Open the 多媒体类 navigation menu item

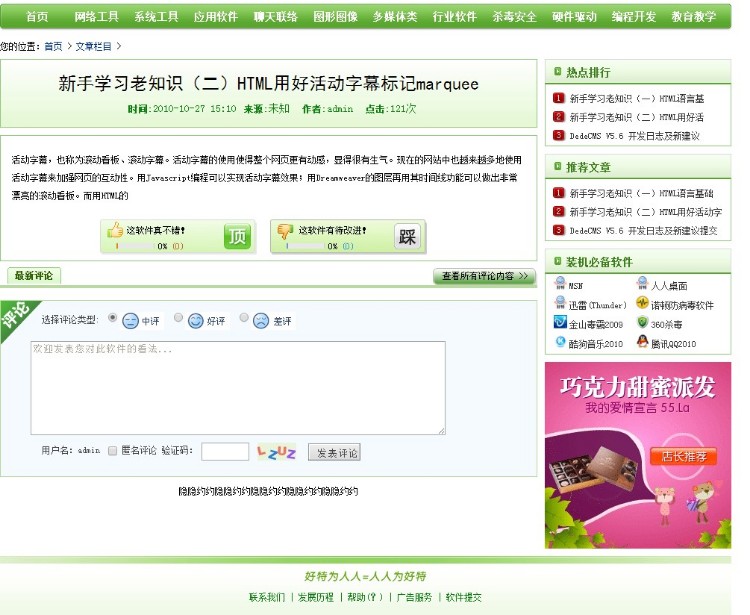[x=395, y=17]
